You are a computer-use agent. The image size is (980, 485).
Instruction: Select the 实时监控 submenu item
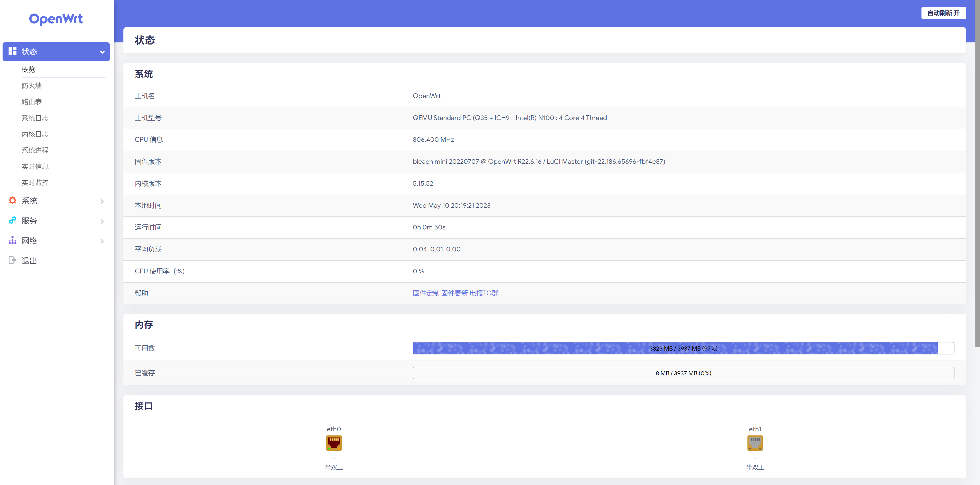tap(35, 183)
